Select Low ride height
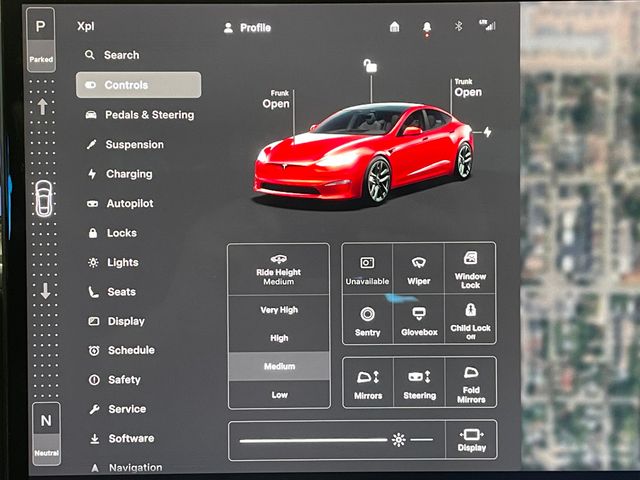Viewport: 640px width, 480px height. (x=279, y=395)
